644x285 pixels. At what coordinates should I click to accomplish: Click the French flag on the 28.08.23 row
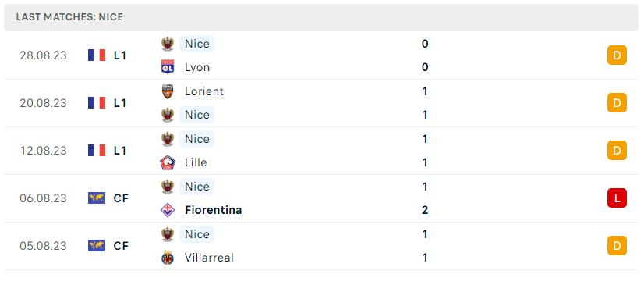[x=97, y=55]
